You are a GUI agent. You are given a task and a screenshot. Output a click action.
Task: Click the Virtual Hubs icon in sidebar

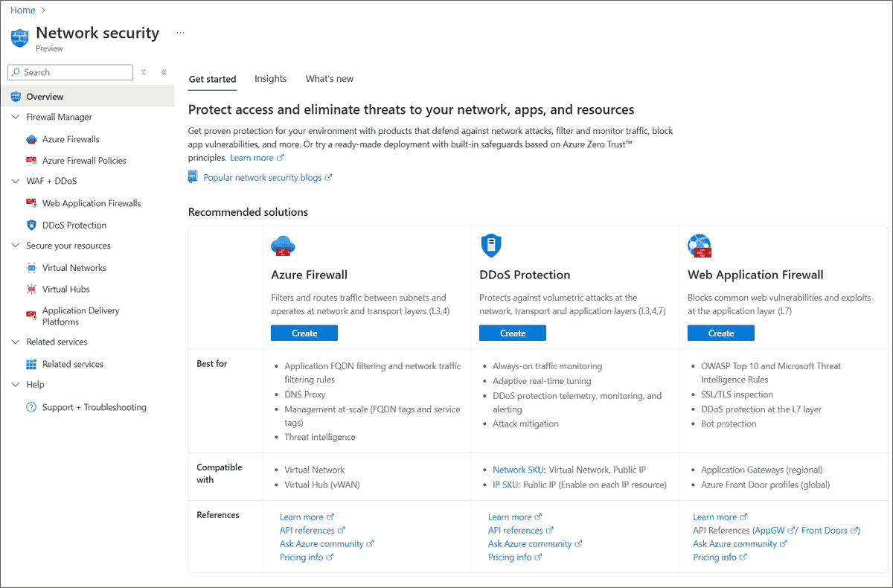(31, 289)
